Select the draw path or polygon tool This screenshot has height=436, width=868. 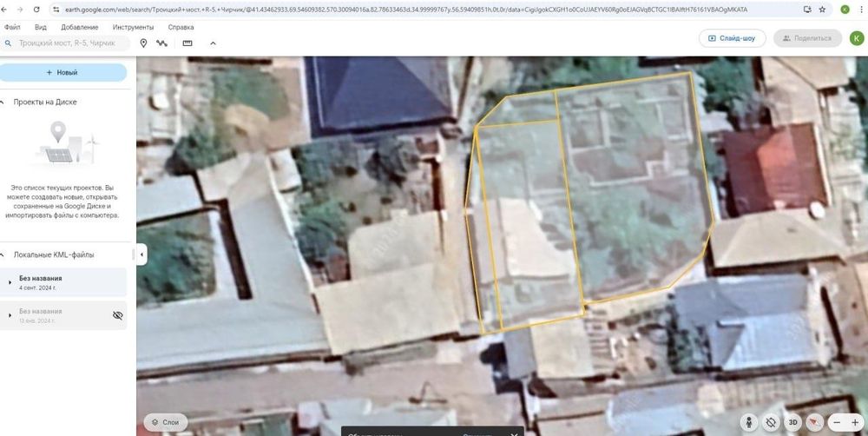161,43
